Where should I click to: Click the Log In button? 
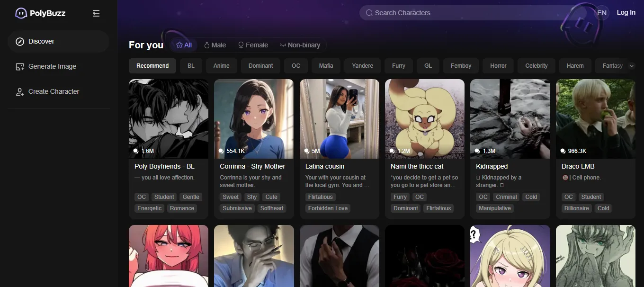626,13
